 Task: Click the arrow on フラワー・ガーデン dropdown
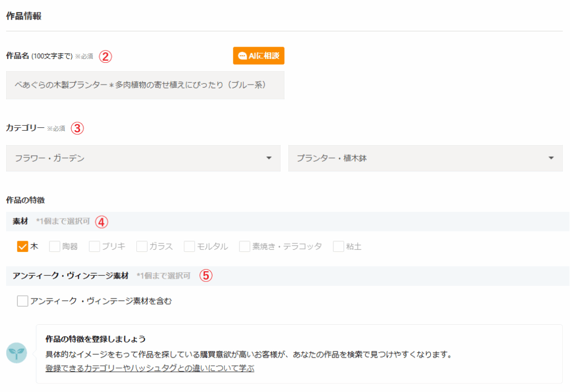click(269, 158)
